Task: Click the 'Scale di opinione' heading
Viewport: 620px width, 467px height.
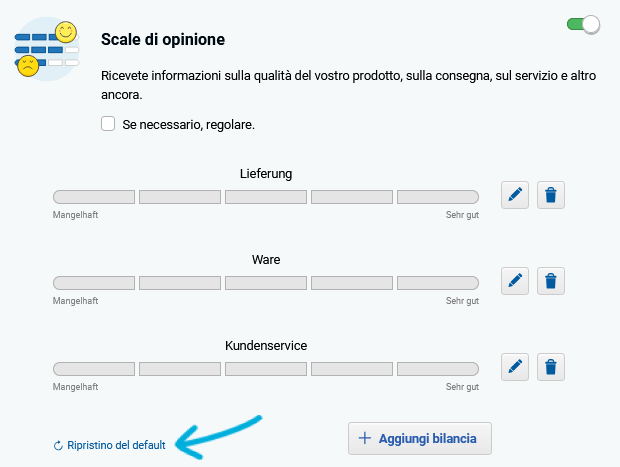Action: [163, 40]
